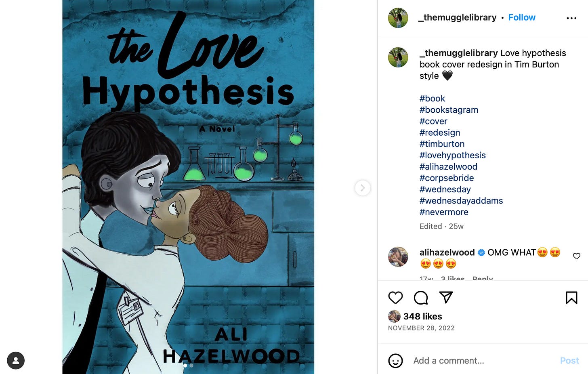View the 348 likes list

pos(422,316)
